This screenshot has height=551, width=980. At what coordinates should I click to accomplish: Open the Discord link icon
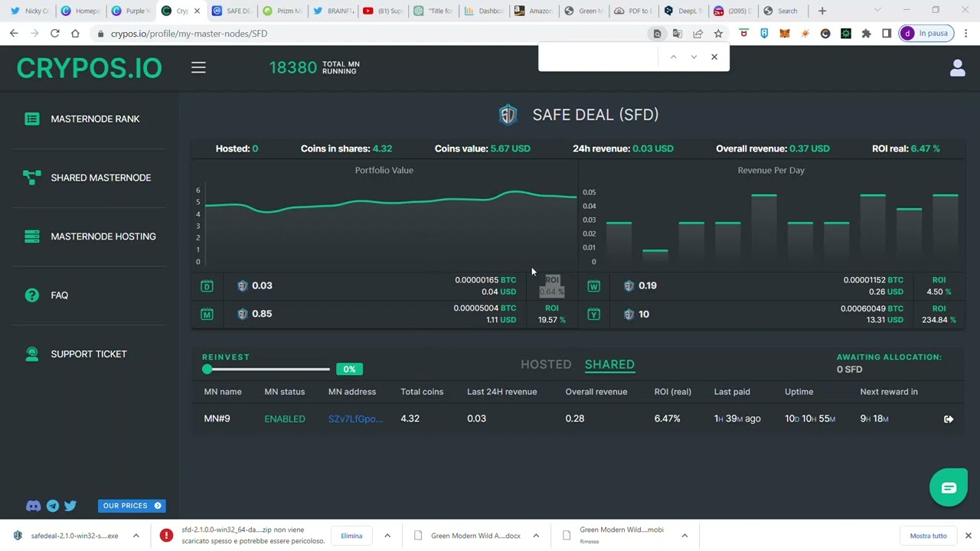tap(33, 506)
